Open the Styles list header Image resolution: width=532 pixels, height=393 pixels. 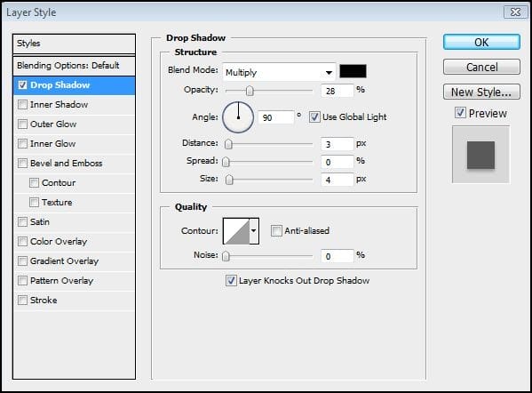pos(74,44)
